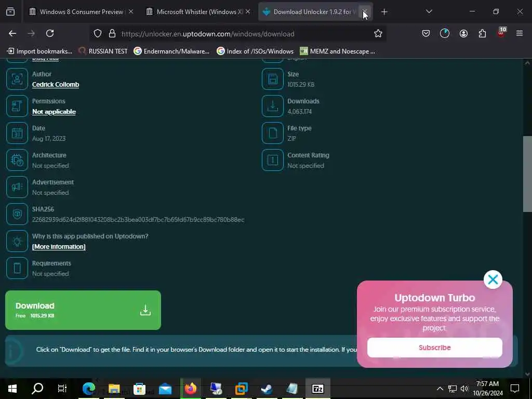532x399 pixels.
Task: Click the Subscribe button in Turbo popup
Action: tap(435, 348)
